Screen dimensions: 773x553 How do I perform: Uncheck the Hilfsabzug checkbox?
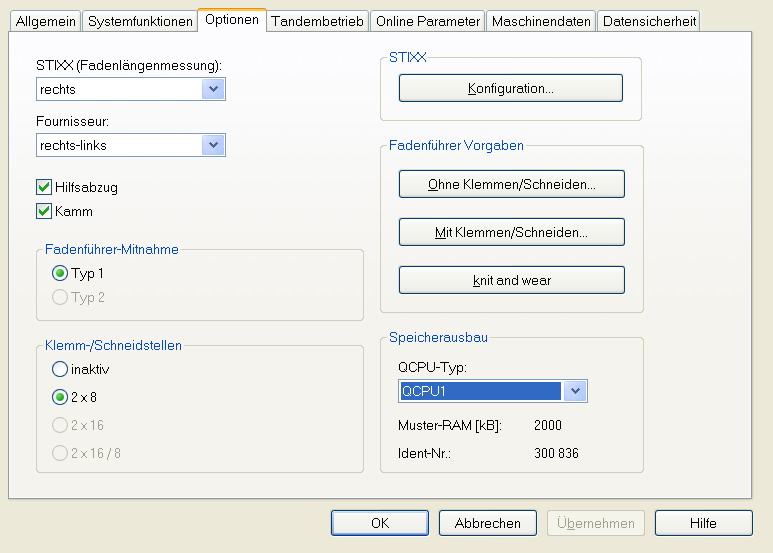[44, 187]
